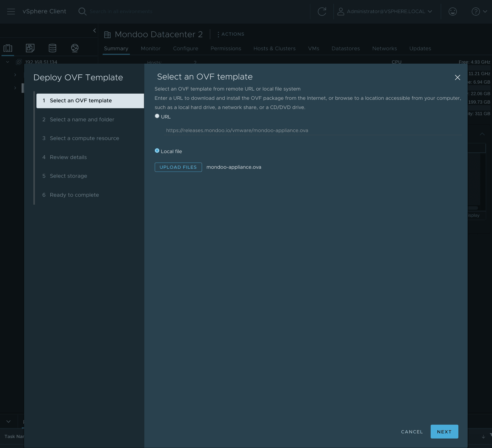Open the vSphere Client hamburger menu

tap(11, 11)
